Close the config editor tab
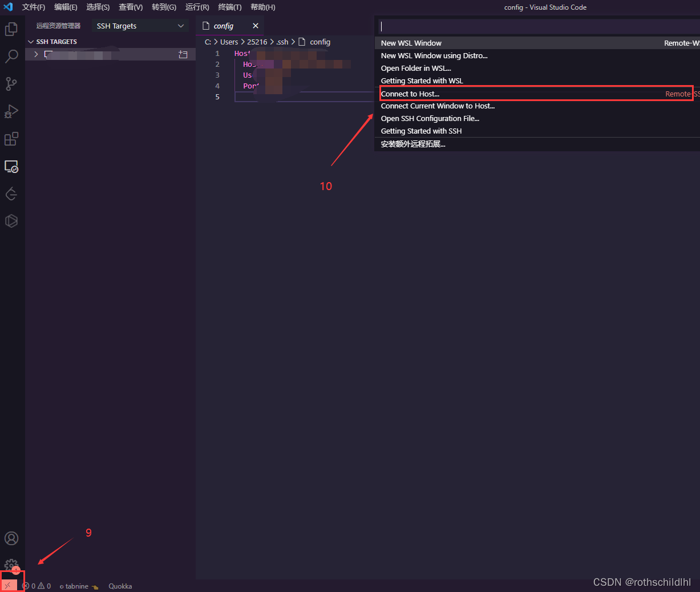 point(256,26)
